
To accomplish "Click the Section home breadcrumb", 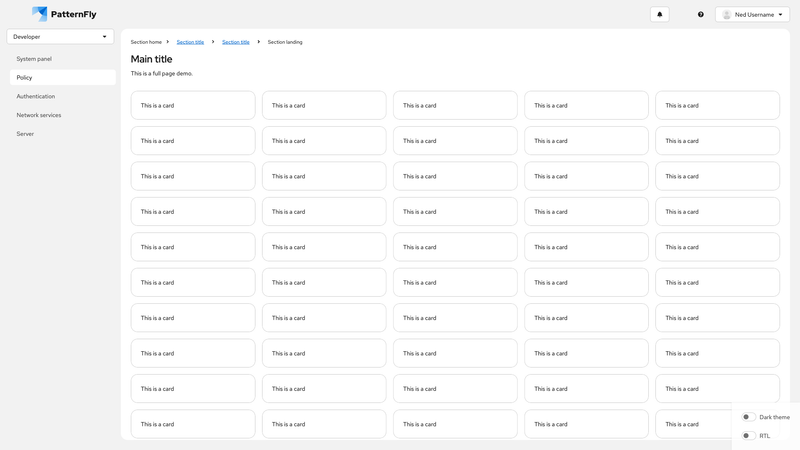I will (146, 42).
